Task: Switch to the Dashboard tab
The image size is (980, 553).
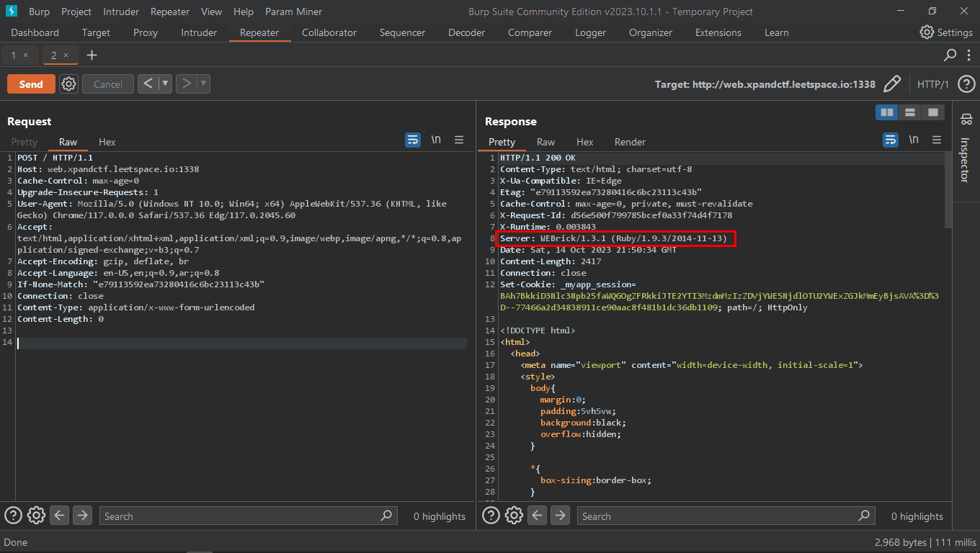Action: point(35,32)
